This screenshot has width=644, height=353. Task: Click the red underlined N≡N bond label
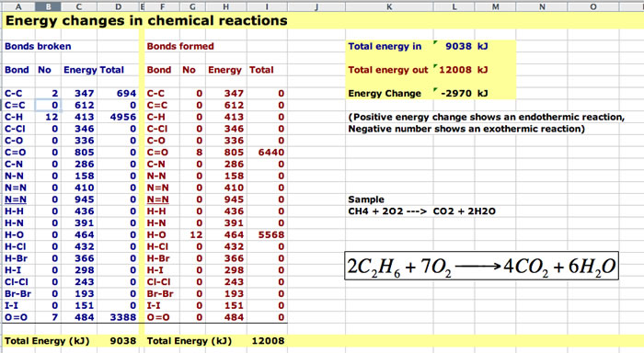point(157,199)
